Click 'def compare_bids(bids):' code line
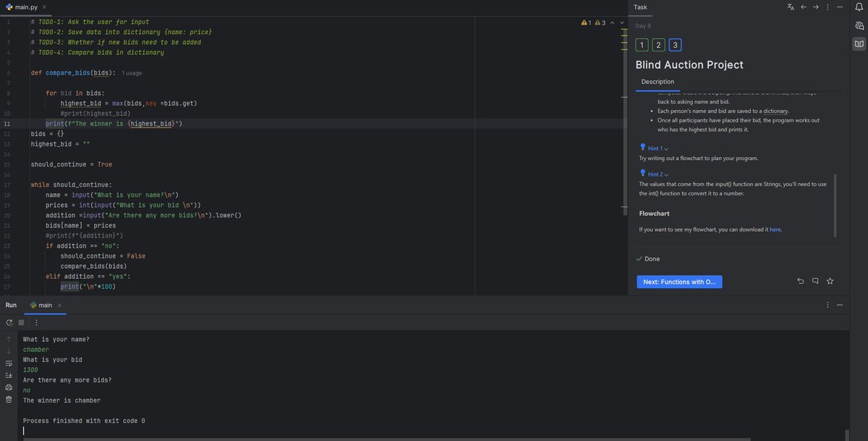Screen dimensions: 868x441 [x=73, y=73]
